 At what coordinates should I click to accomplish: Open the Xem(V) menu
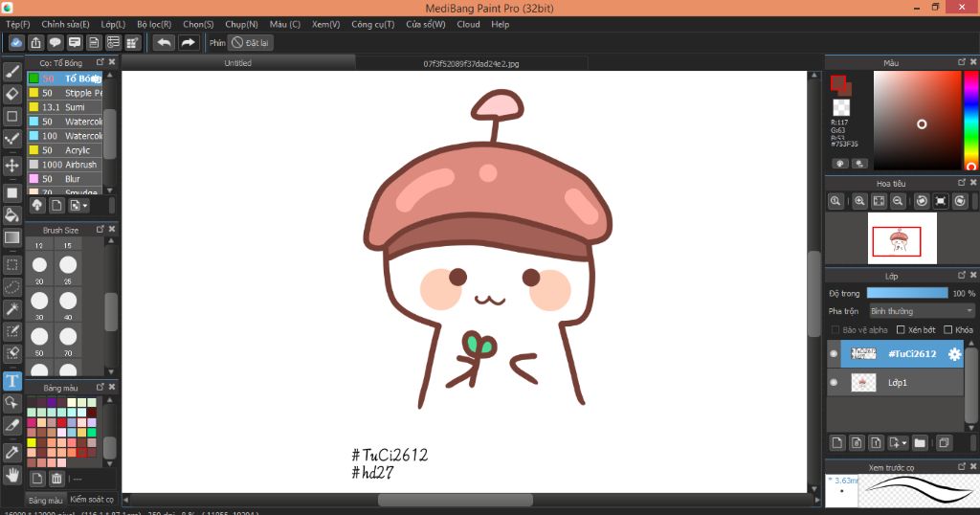coord(325,24)
